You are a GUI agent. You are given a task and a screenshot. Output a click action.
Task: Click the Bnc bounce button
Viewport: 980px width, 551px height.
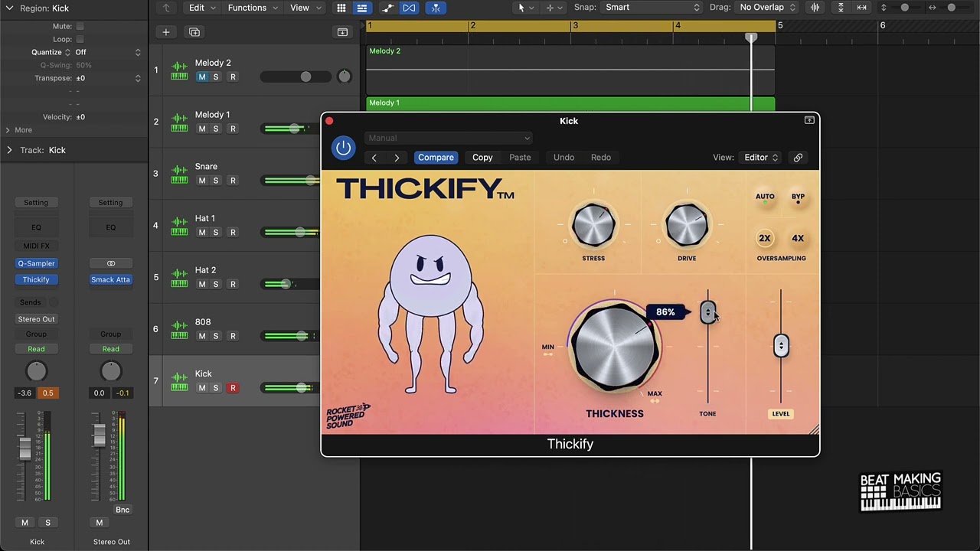pyautogui.click(x=122, y=510)
